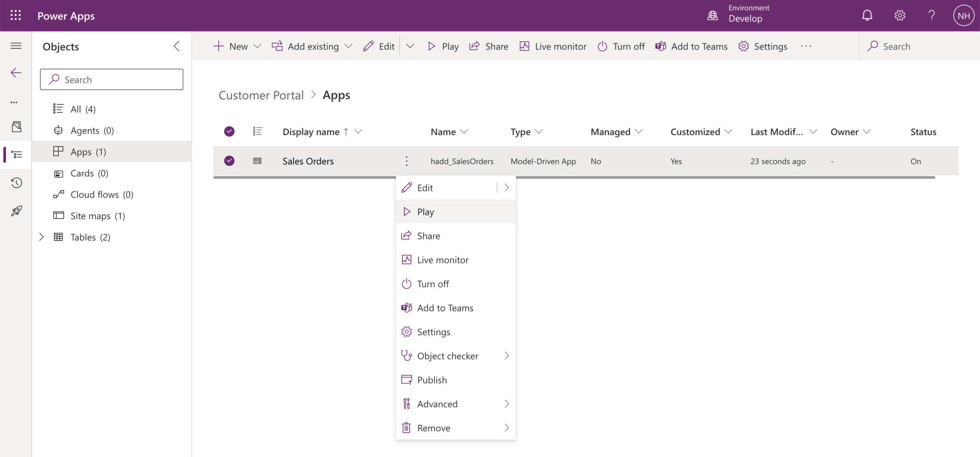Image resolution: width=980 pixels, height=457 pixels.
Task: Open the notifications bell
Action: [867, 16]
